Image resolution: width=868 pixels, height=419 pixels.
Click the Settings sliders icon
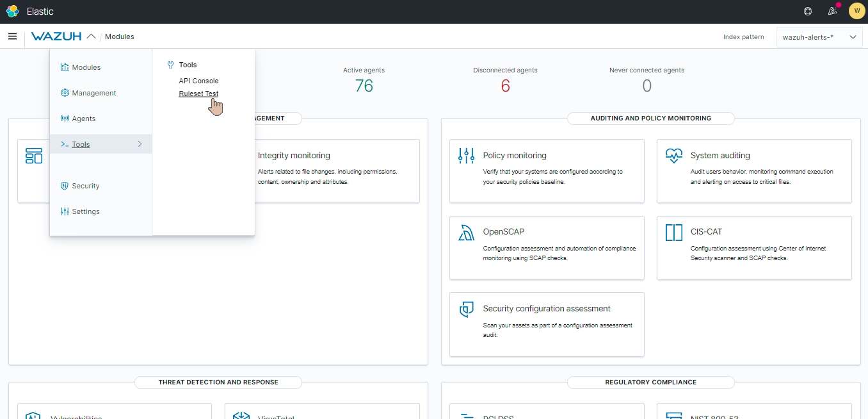pos(65,211)
